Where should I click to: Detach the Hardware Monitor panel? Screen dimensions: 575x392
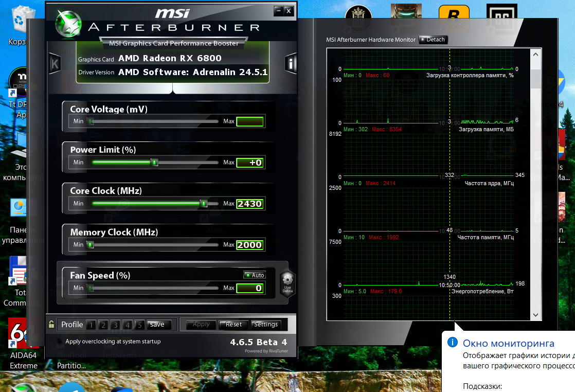(x=433, y=40)
